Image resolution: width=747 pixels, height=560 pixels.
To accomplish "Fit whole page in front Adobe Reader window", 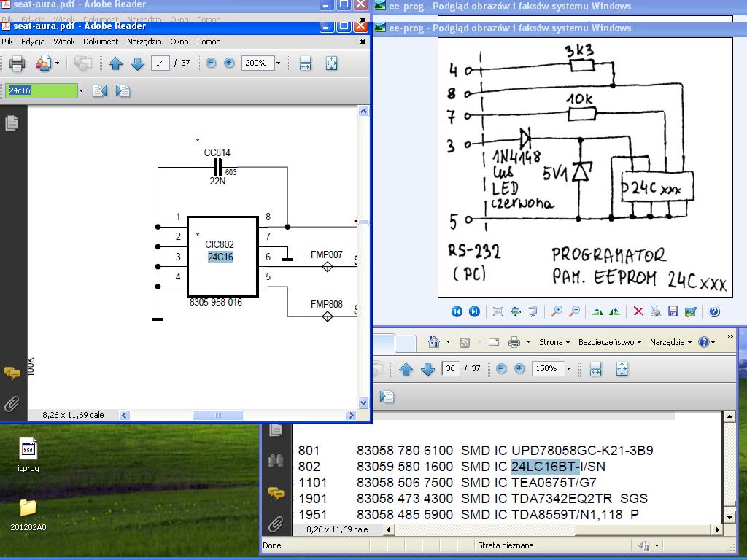I will pos(332,63).
